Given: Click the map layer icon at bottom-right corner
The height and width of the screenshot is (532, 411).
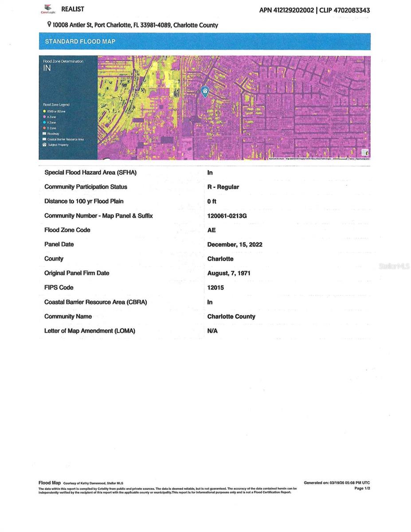Looking at the screenshot, I should pos(365,153).
